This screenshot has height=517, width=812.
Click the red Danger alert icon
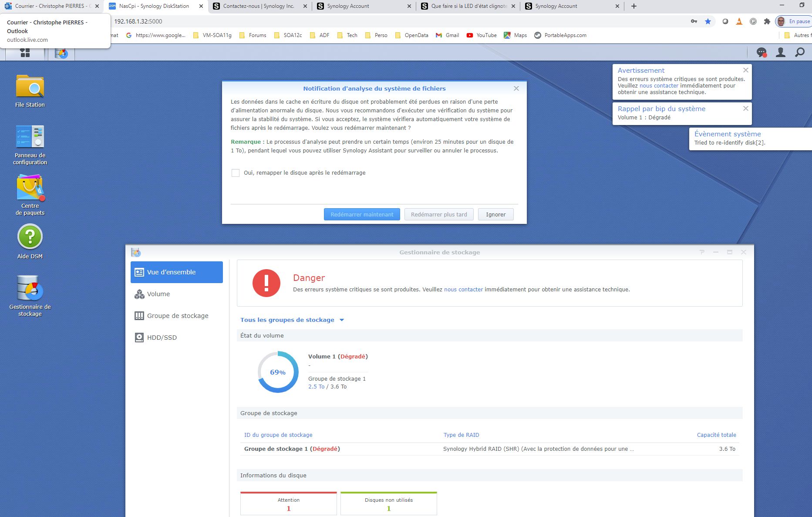coord(266,283)
